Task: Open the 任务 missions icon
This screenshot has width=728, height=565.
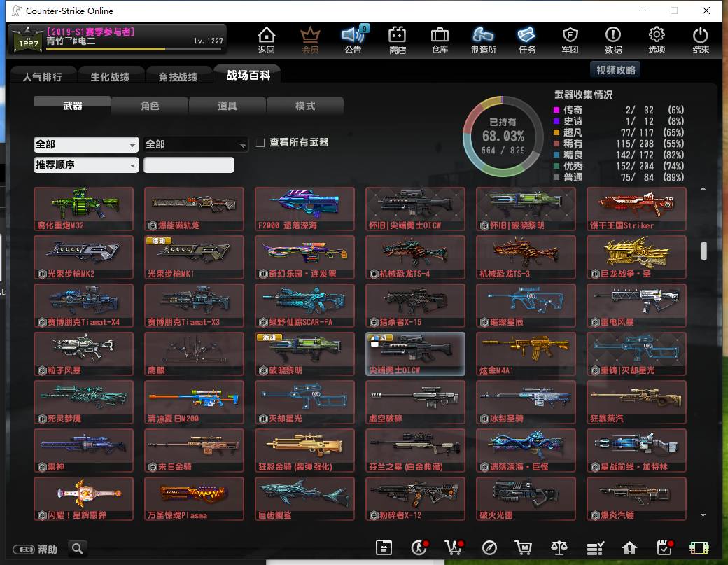Action: pos(527,40)
